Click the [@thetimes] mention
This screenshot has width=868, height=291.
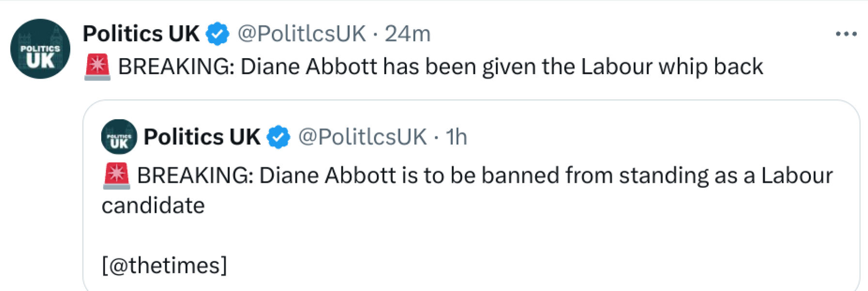click(x=164, y=265)
